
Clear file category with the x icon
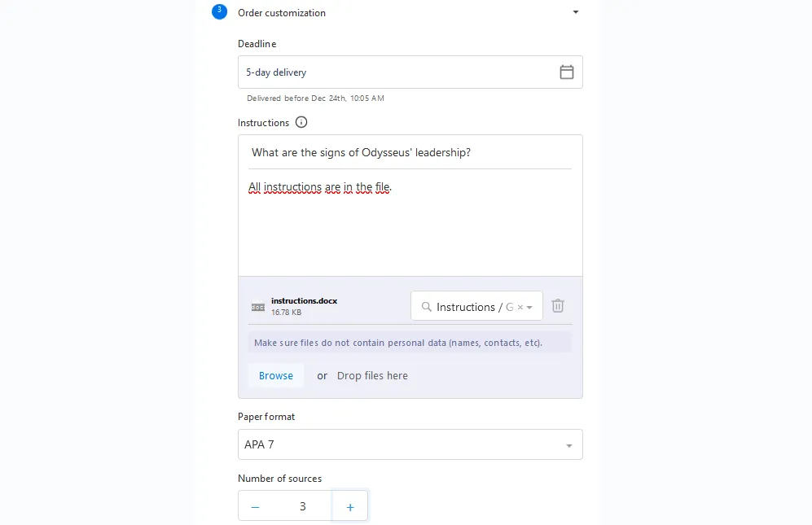(520, 308)
